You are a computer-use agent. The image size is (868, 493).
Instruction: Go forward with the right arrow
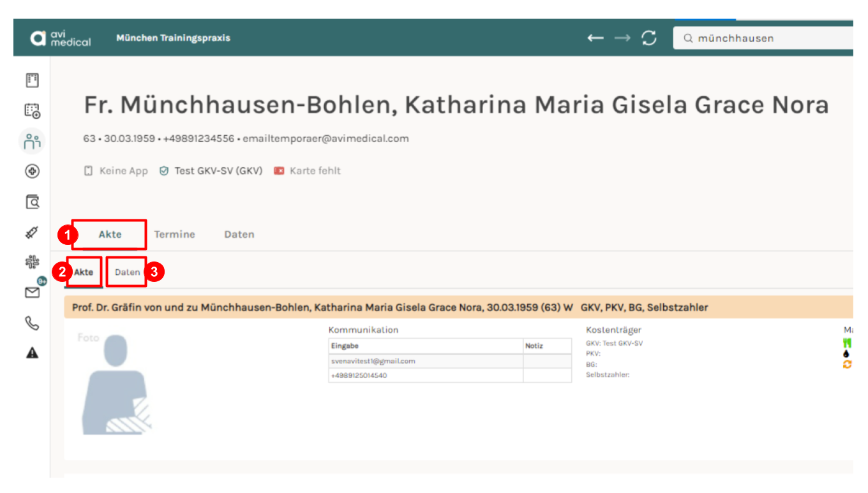point(622,38)
